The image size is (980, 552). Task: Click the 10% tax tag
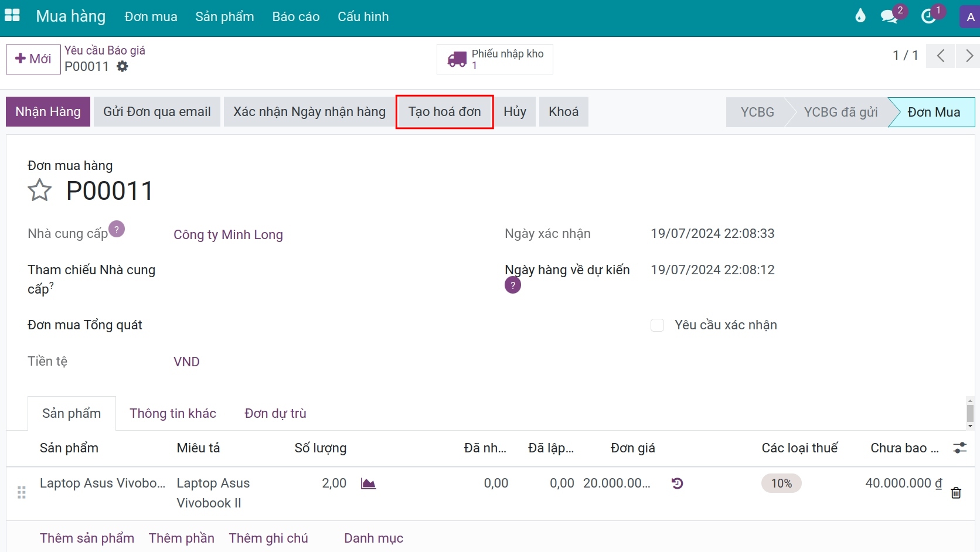coord(781,483)
